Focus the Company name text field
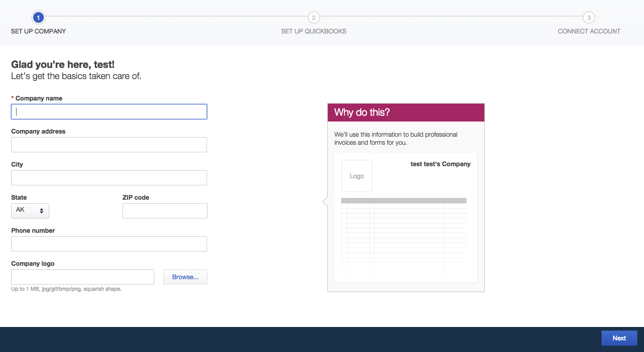This screenshot has height=352, width=644. coord(109,112)
